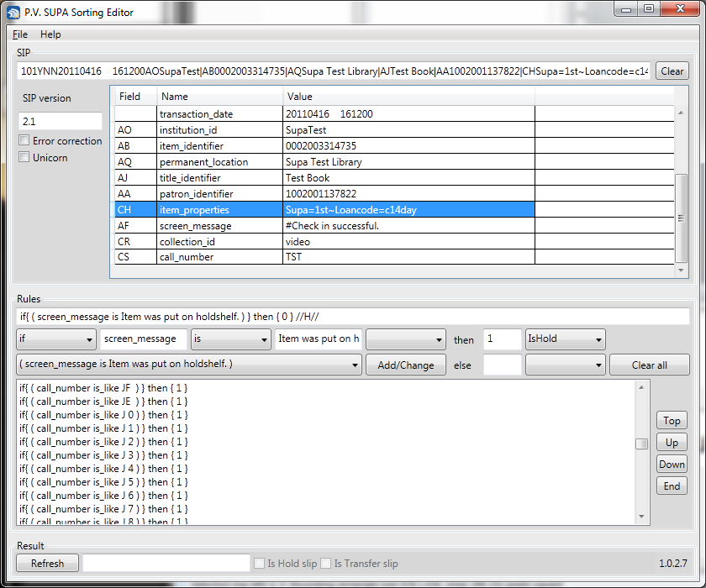Expand the screen_message condition combo box
The width and height of the screenshot is (706, 588).
[189, 365]
